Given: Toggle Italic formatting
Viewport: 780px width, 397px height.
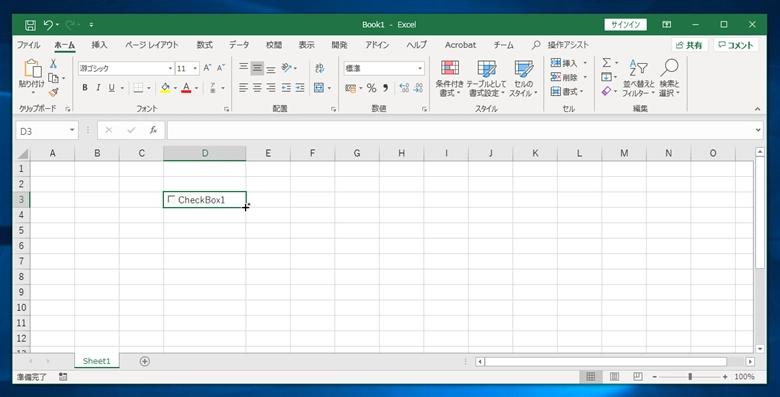Looking at the screenshot, I should pos(98,88).
